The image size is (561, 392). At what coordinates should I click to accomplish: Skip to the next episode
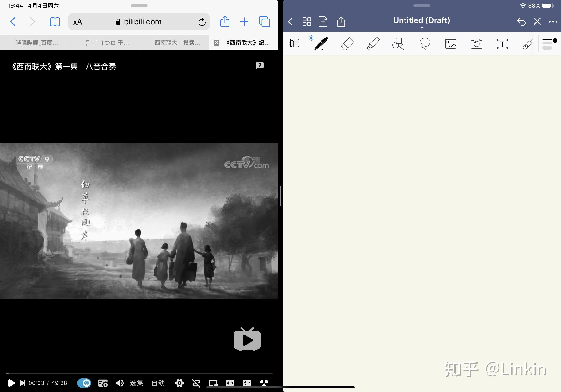click(x=23, y=383)
